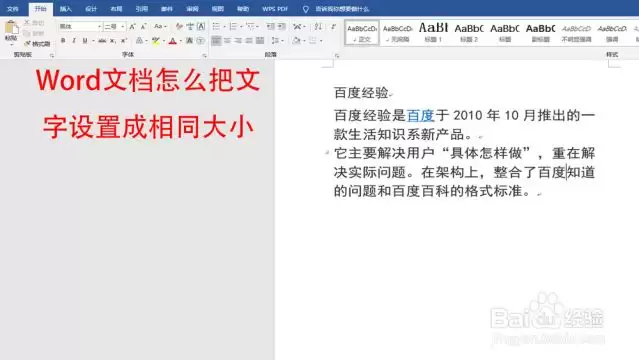Screen dimensions: 639x360
Task: Apply character shading icon
Action: point(189,40)
